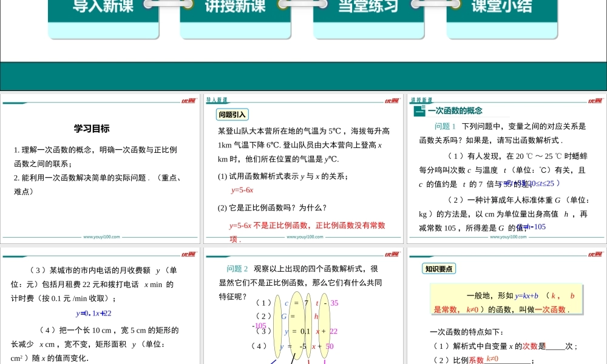Click the 优翼 logo on 知识要点 slide
The width and height of the screenshot is (607, 364).
tap(595, 255)
